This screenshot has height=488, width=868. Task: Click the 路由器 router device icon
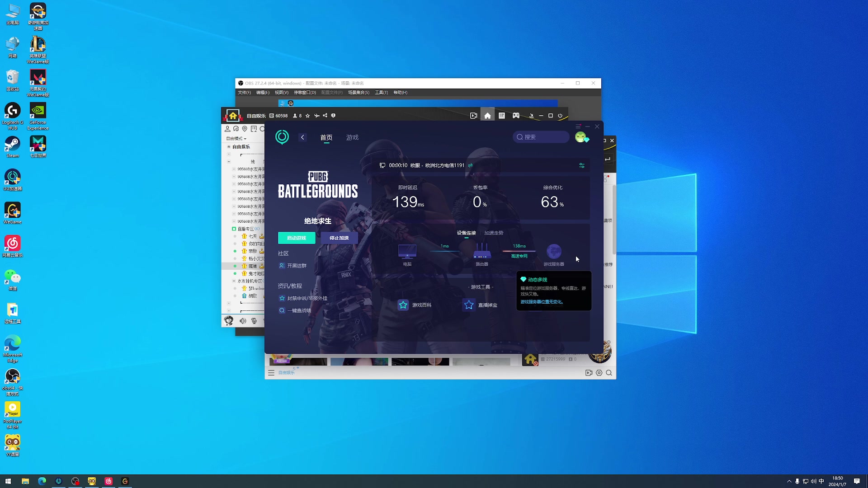point(482,251)
